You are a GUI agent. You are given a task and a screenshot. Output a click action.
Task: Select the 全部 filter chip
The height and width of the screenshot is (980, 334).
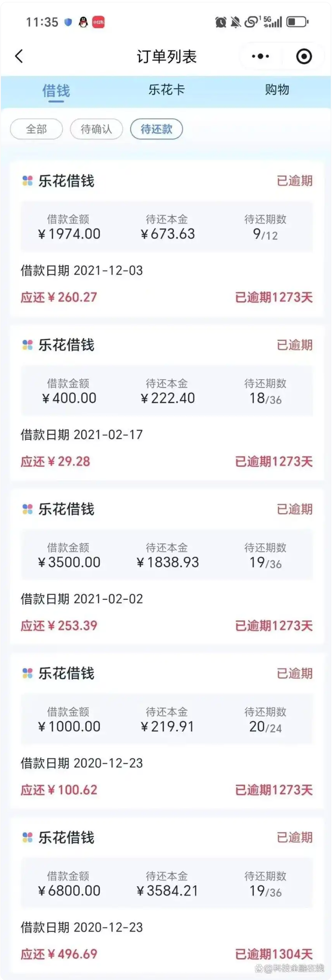point(36,129)
